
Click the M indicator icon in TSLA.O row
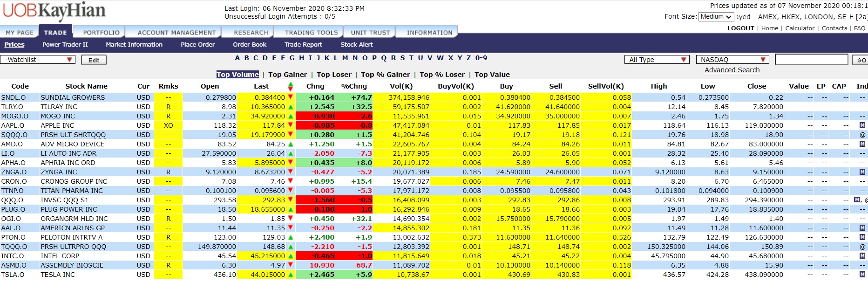point(862,275)
